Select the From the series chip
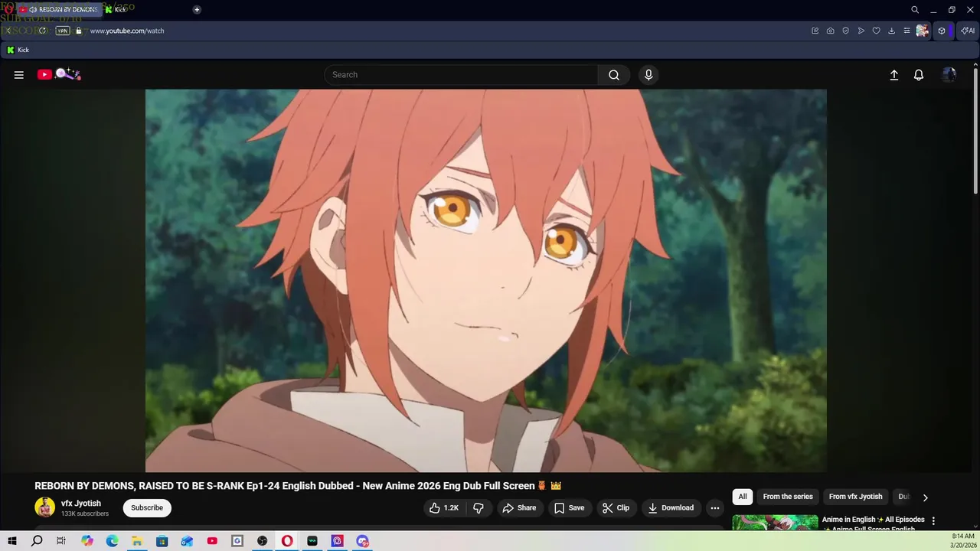This screenshot has width=980, height=551. tap(788, 497)
